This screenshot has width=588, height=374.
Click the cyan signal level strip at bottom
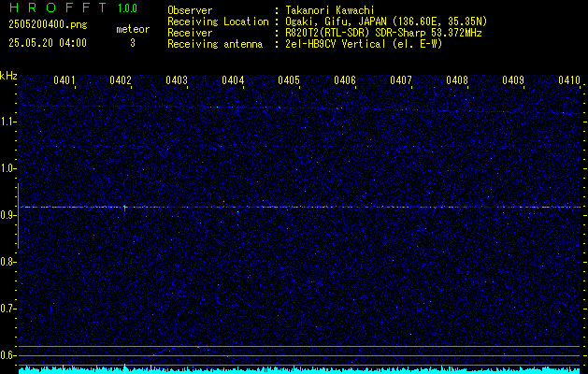[x=299, y=370]
